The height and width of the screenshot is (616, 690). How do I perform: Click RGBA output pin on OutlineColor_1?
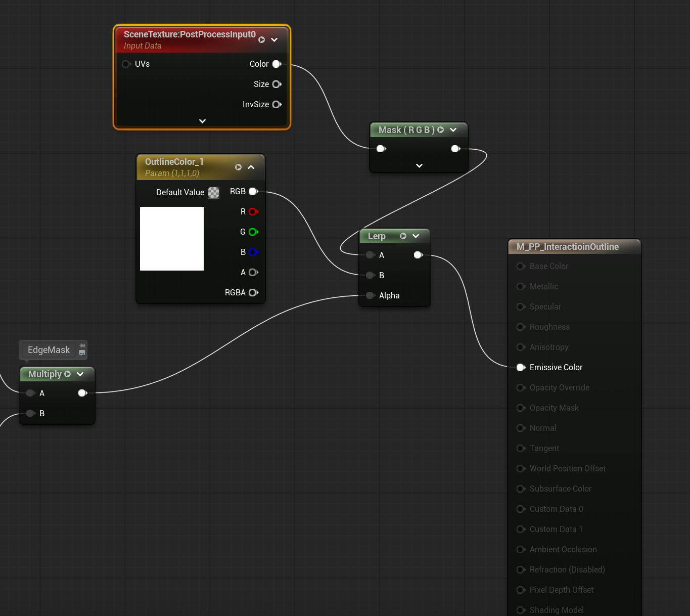(x=253, y=292)
